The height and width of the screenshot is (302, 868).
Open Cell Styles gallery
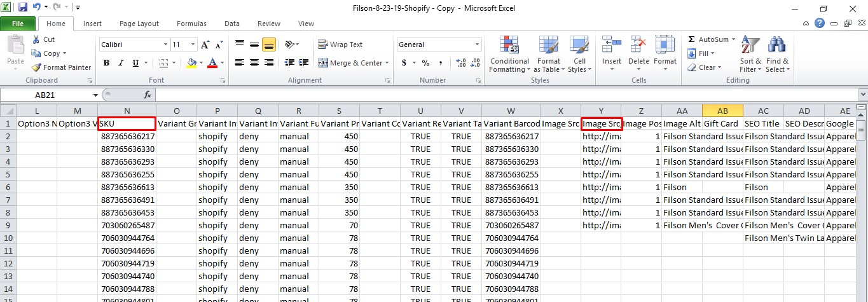tap(579, 54)
